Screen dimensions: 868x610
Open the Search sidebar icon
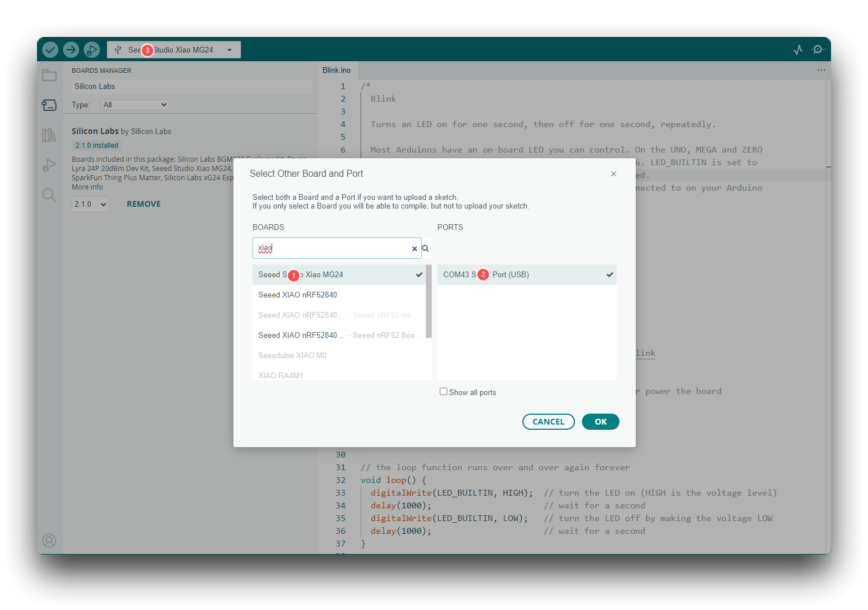49,195
